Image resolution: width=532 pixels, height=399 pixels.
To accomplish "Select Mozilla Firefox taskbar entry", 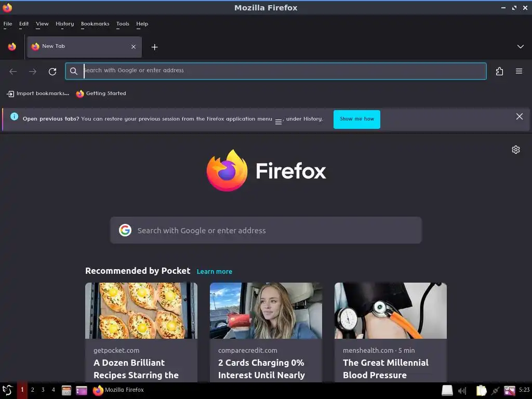I will point(118,390).
